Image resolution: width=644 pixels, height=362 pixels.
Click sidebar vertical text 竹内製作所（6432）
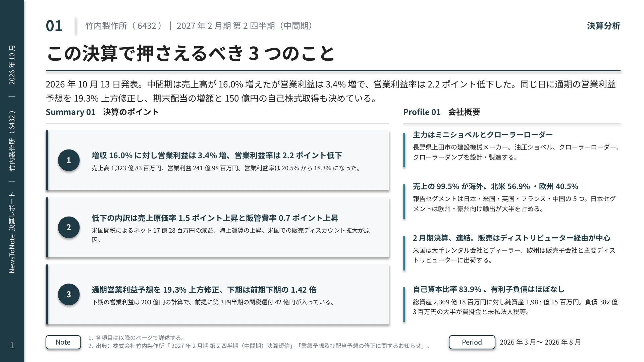[x=12, y=141]
